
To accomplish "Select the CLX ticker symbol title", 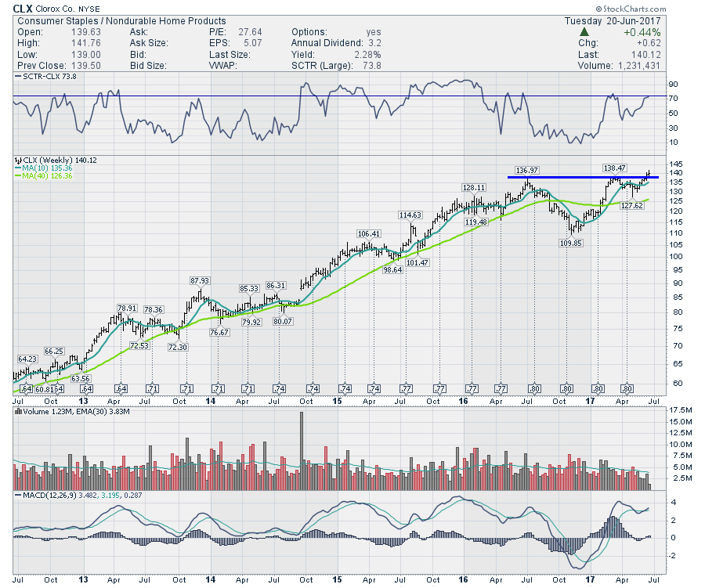I will coord(23,9).
